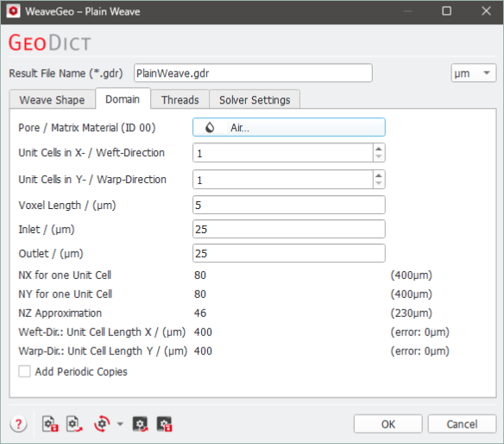Click the Pore / Matrix Material (ID 00) label
This screenshot has width=504, height=444.
point(87,128)
